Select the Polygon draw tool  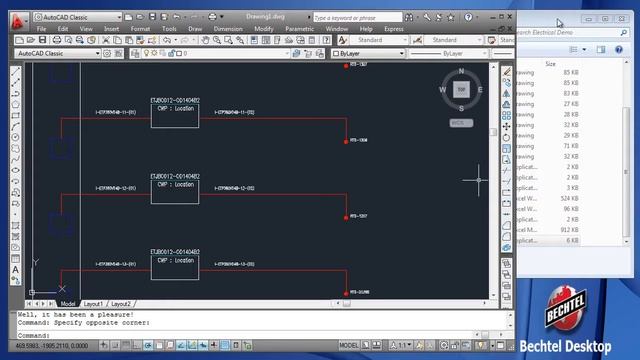[x=16, y=104]
